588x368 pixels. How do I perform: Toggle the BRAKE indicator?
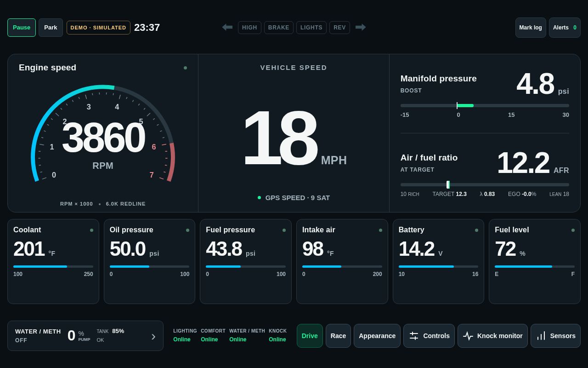tap(279, 28)
